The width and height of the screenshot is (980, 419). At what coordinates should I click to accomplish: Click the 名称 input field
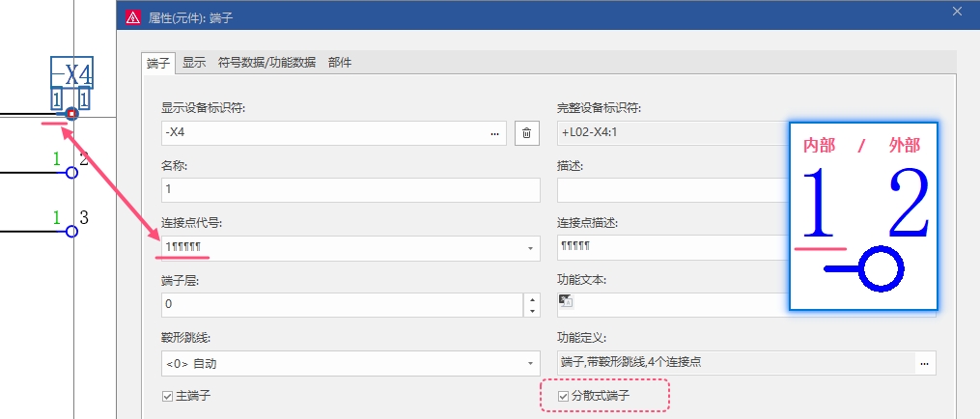point(350,190)
